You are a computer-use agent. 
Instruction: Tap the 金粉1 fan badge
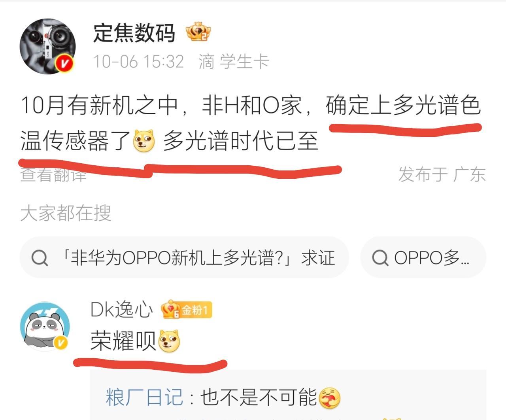187,310
